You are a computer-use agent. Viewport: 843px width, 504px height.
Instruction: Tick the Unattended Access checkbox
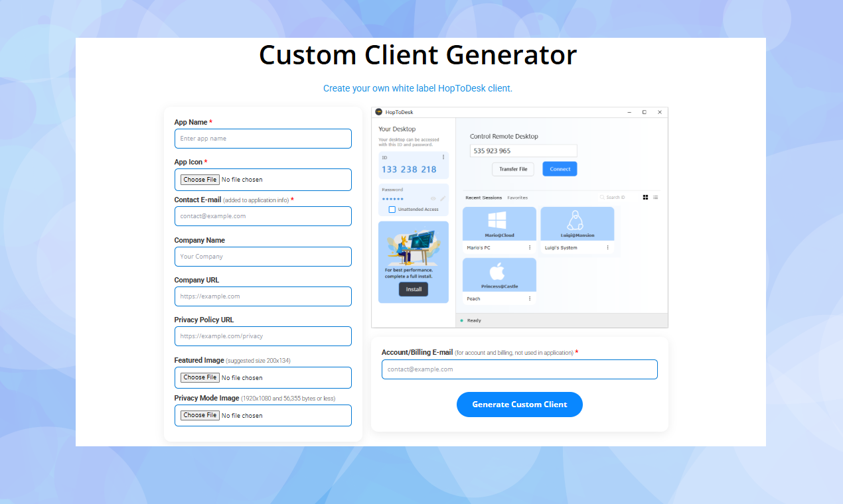point(392,210)
